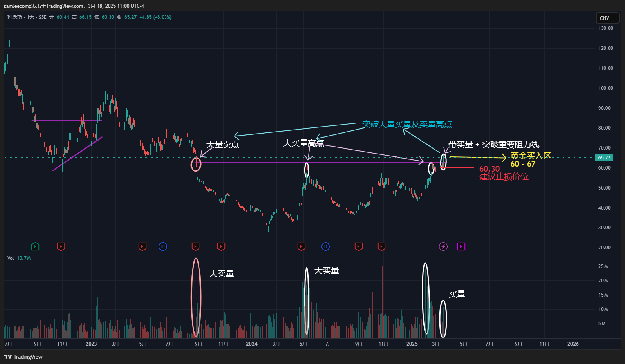Screen dimensions: 625x364
Task: Click the magenta square E future earnings marker
Action: (461, 246)
